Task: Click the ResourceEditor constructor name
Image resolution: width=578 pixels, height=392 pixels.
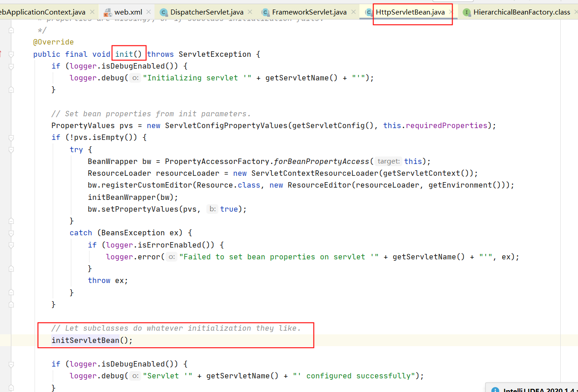Action: (x=319, y=185)
